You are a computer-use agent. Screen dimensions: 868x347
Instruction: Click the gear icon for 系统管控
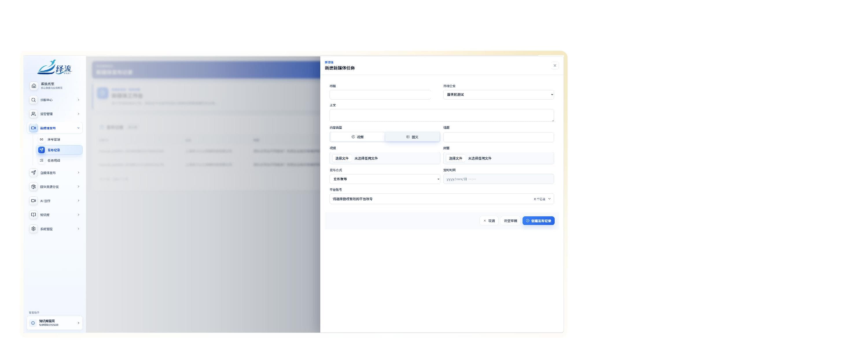33,229
